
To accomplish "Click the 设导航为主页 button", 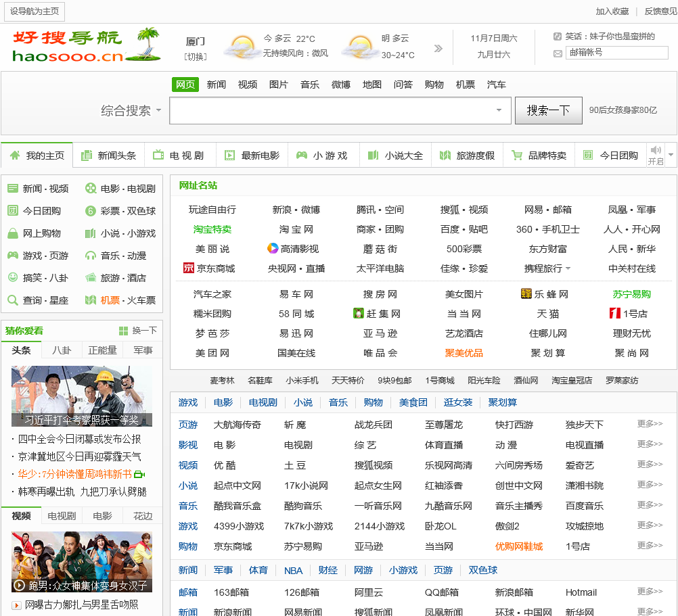I will tap(35, 11).
